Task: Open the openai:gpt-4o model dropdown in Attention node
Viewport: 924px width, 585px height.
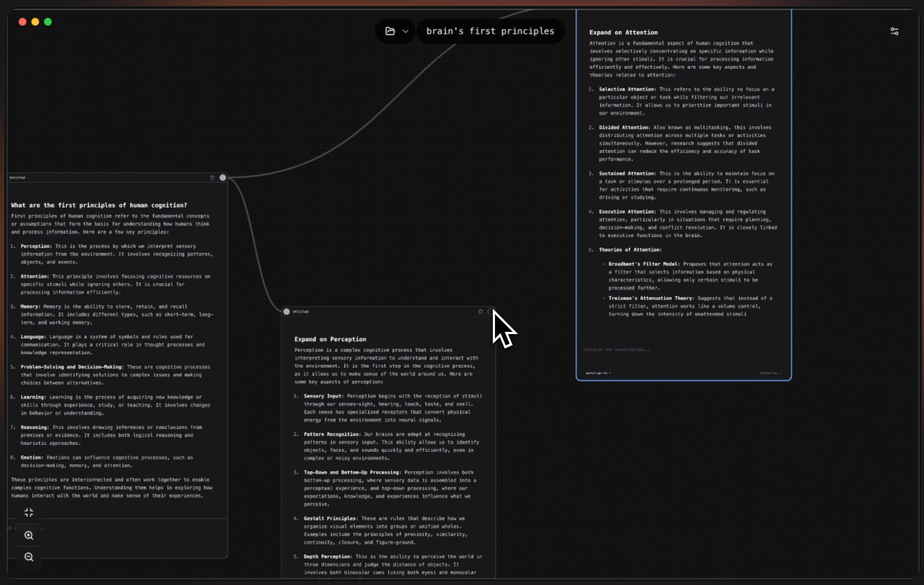Action: pos(598,373)
